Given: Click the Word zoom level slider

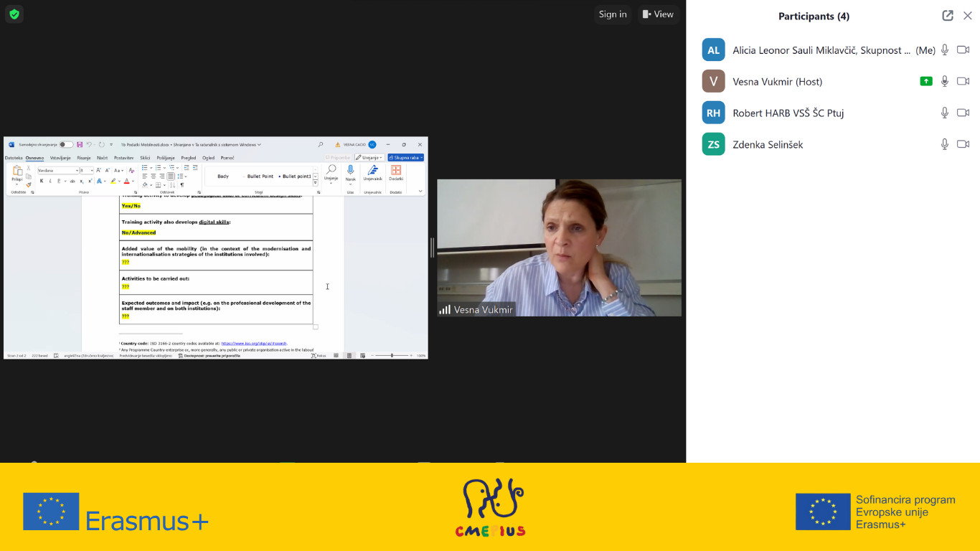Looking at the screenshot, I should point(392,356).
